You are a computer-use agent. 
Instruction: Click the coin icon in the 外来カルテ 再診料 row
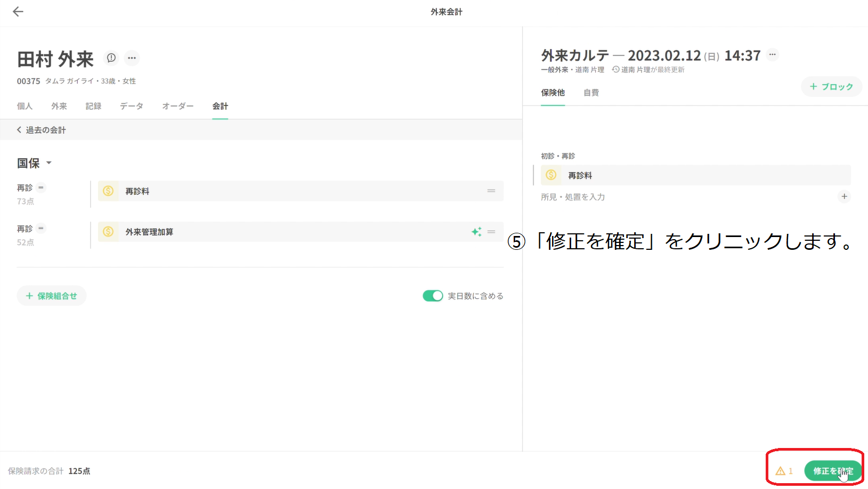coord(551,175)
